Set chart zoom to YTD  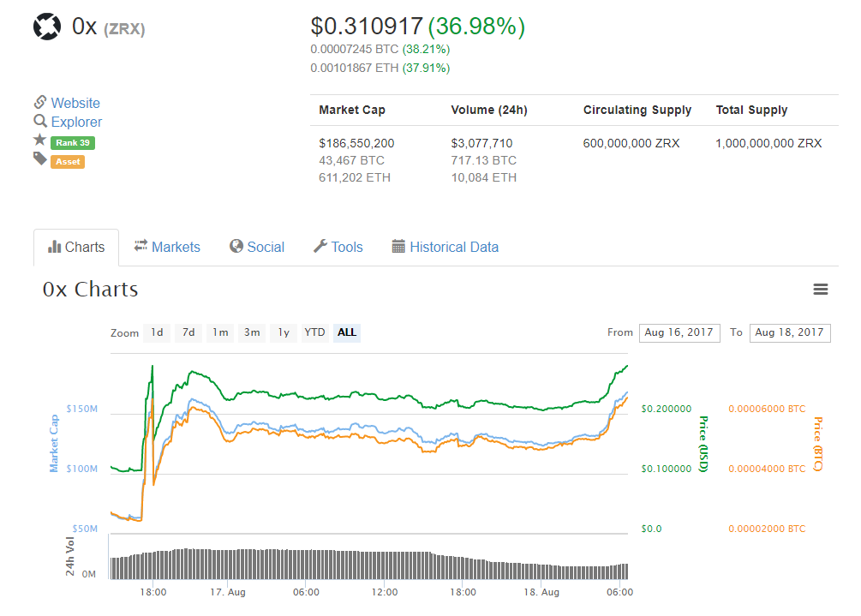314,332
